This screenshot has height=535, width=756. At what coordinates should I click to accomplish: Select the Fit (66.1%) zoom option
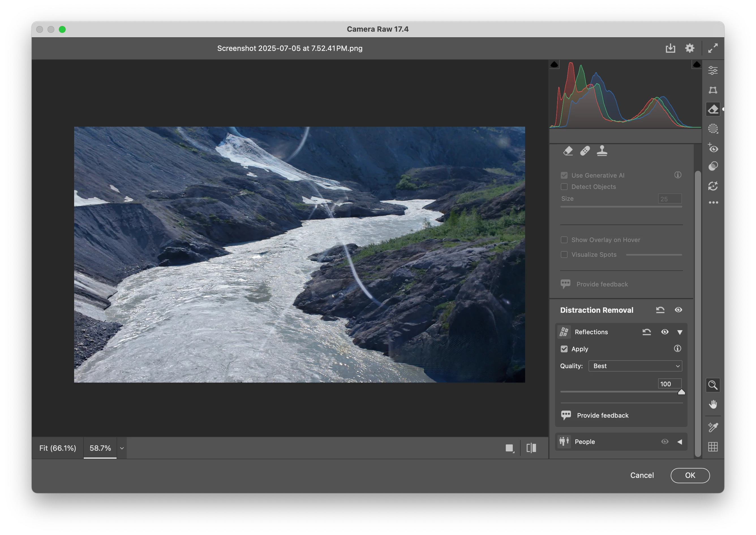coord(58,448)
